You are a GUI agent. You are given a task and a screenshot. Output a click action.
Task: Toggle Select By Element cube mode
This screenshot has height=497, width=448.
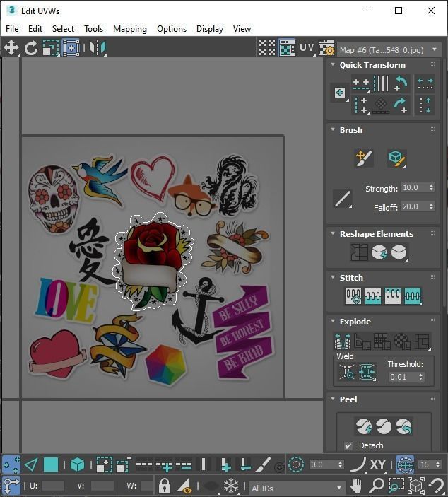click(77, 464)
